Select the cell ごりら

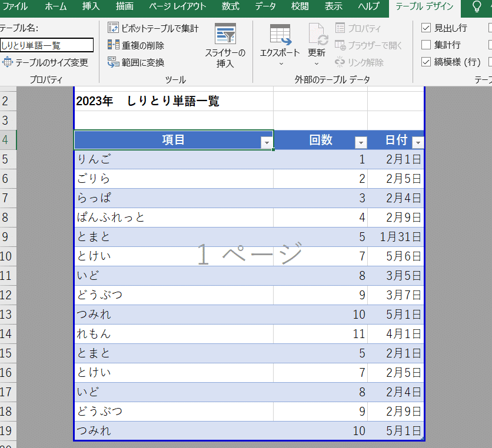[174, 179]
